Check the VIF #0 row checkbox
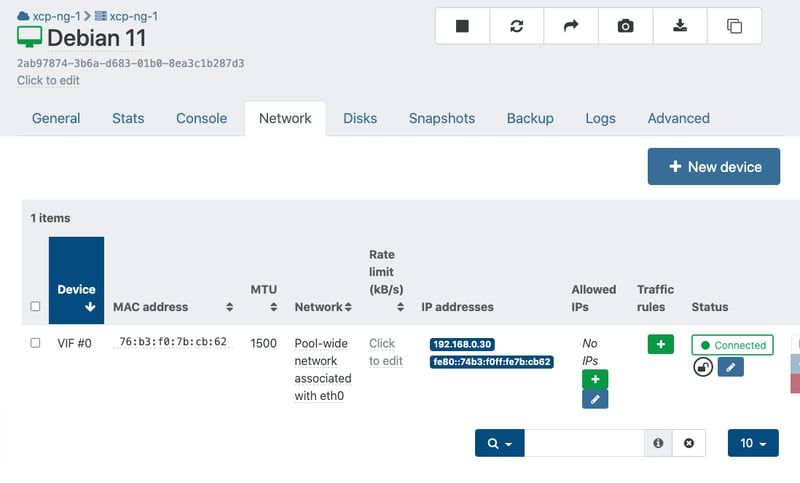Image resolution: width=800 pixels, height=483 pixels. coord(35,343)
